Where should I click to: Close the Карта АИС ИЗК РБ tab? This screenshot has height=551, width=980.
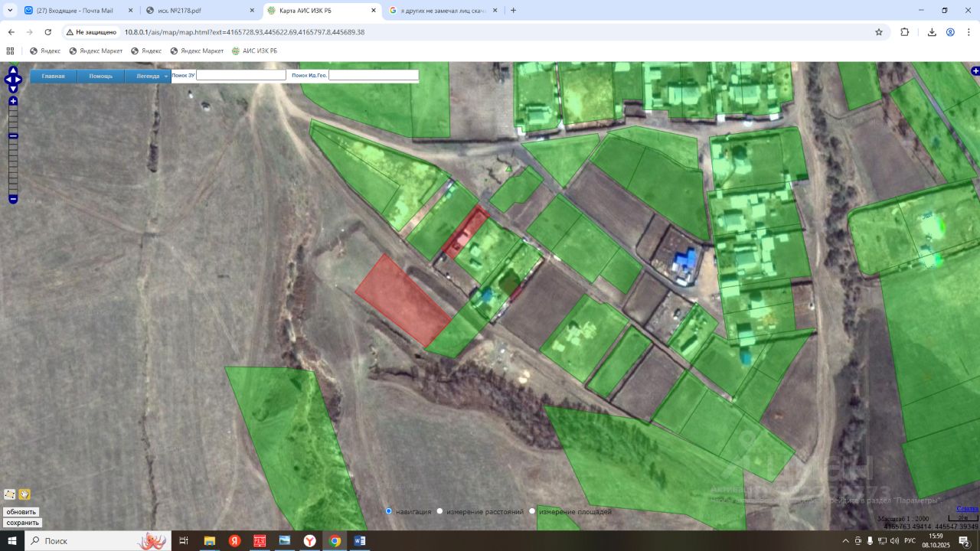(374, 11)
